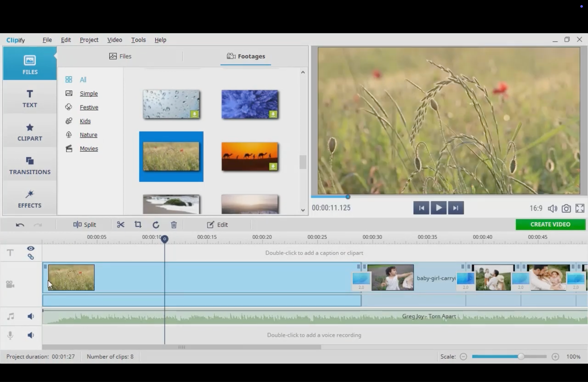
Task: Open the EFFECTS panel
Action: [x=30, y=199]
